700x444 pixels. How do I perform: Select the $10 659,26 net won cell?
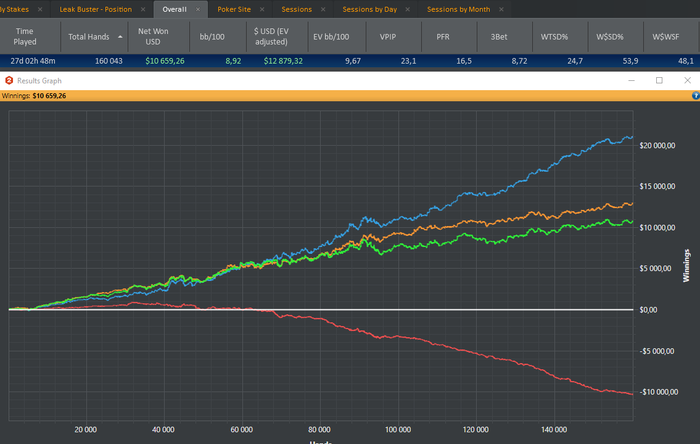[x=165, y=61]
